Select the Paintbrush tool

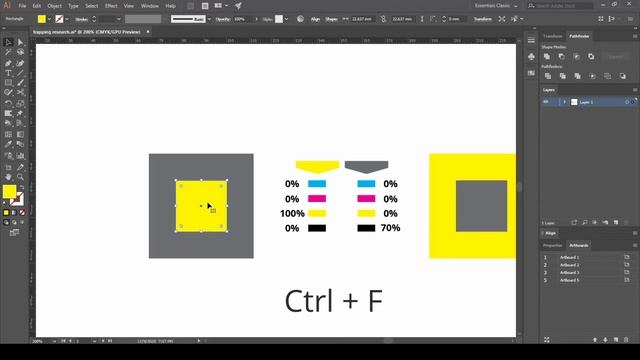20,83
